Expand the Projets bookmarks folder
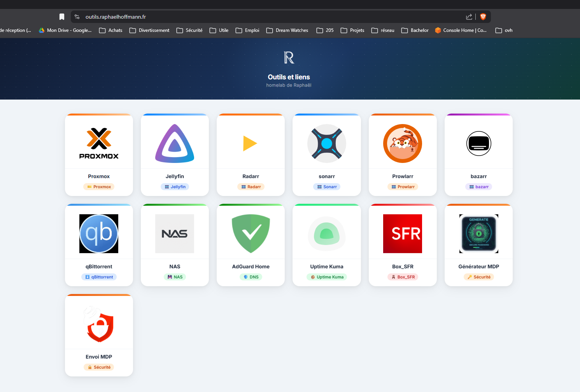The height and width of the screenshot is (392, 580). (x=352, y=30)
